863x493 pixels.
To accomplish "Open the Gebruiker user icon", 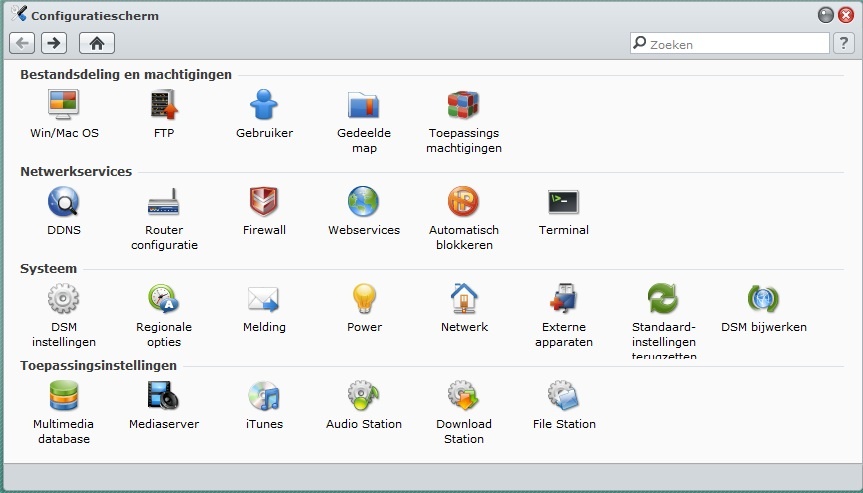I will click(264, 105).
